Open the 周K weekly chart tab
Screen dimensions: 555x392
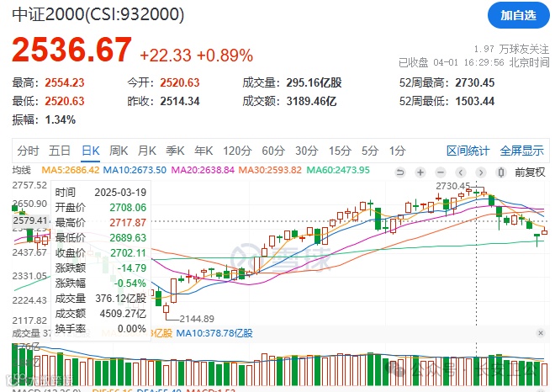coord(119,151)
